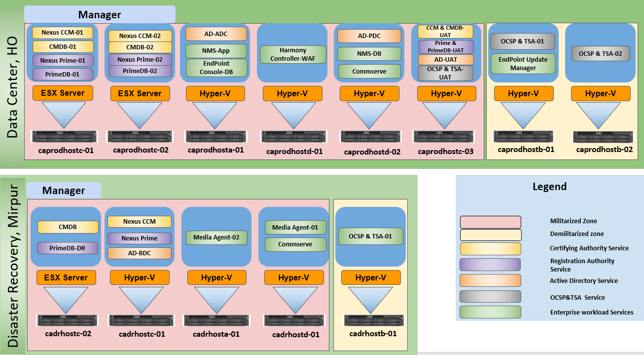Image resolution: width=644 pixels, height=355 pixels.
Task: Select the "Disaster Recovery, Mirpur" vertical title
Action: pos(12,265)
